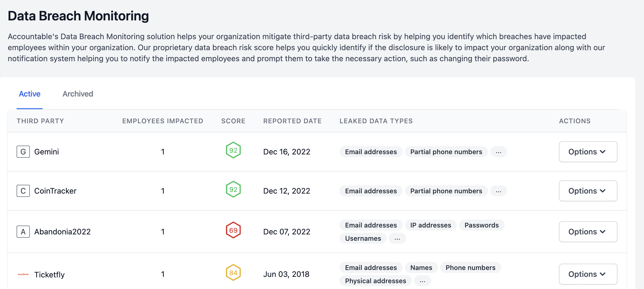
Task: Click the Employees Impacted column header
Action: click(163, 121)
